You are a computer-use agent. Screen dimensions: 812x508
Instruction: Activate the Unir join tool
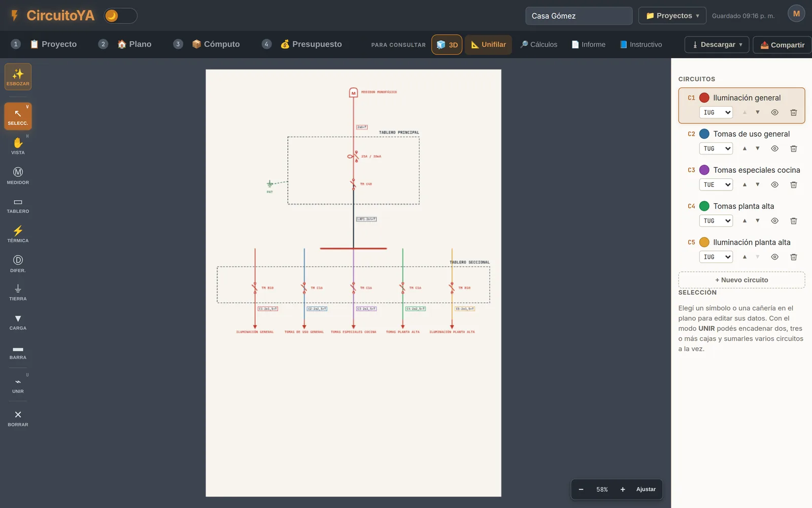[18, 385]
